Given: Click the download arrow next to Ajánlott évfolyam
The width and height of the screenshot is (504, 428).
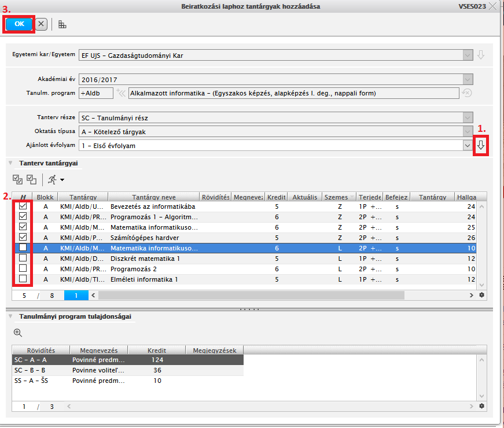Looking at the screenshot, I should coord(480,146).
